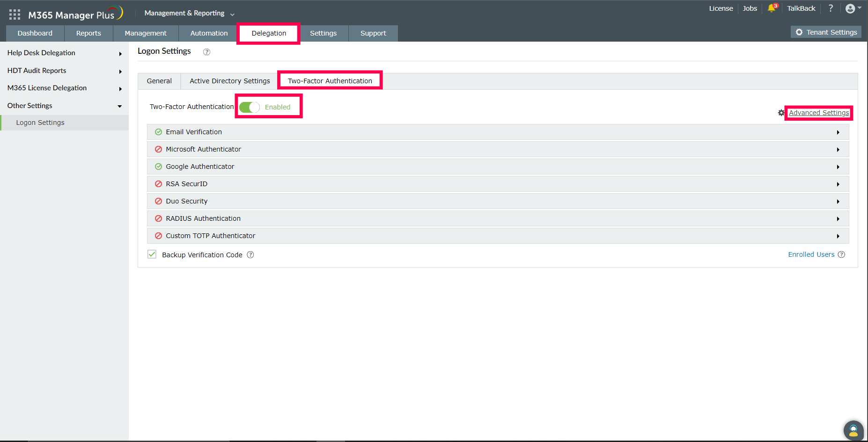Open the apps grid launcher icon
Screen dimensions: 868x442
pos(15,14)
